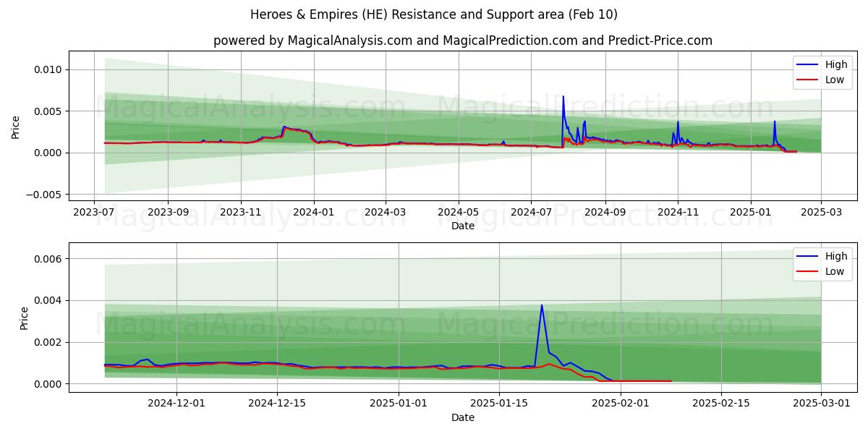This screenshot has width=868, height=434.
Task: Click the 0.004 price tick on lower chart
Action: (48, 300)
